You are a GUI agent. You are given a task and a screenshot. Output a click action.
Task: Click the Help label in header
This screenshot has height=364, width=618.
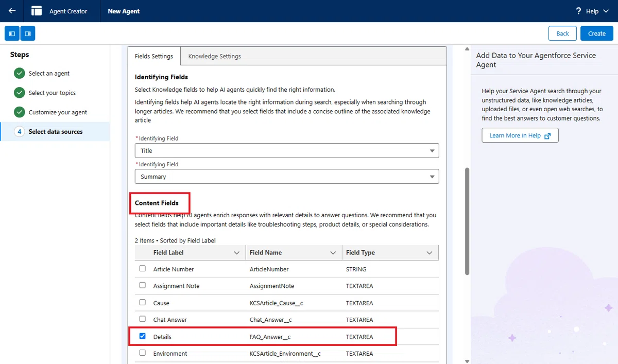pos(592,11)
